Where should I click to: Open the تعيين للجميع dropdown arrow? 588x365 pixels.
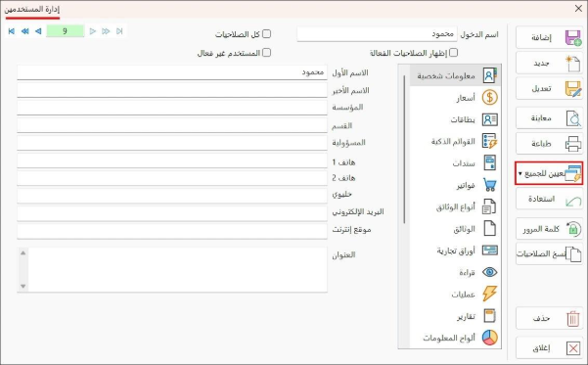coord(520,173)
